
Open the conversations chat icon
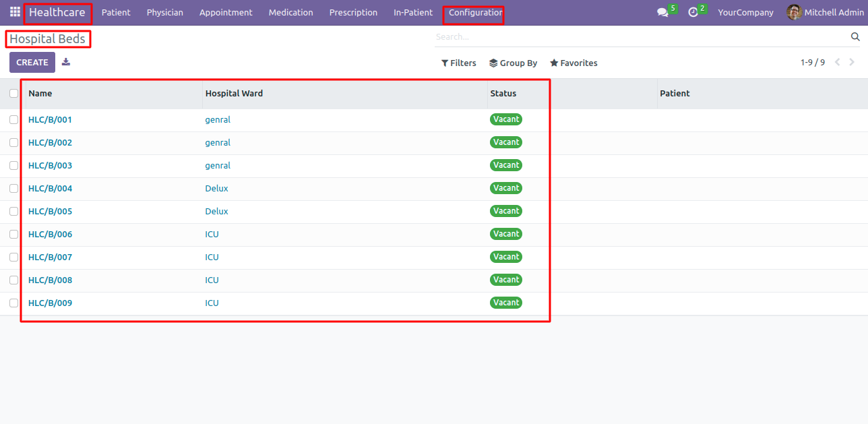pyautogui.click(x=662, y=13)
